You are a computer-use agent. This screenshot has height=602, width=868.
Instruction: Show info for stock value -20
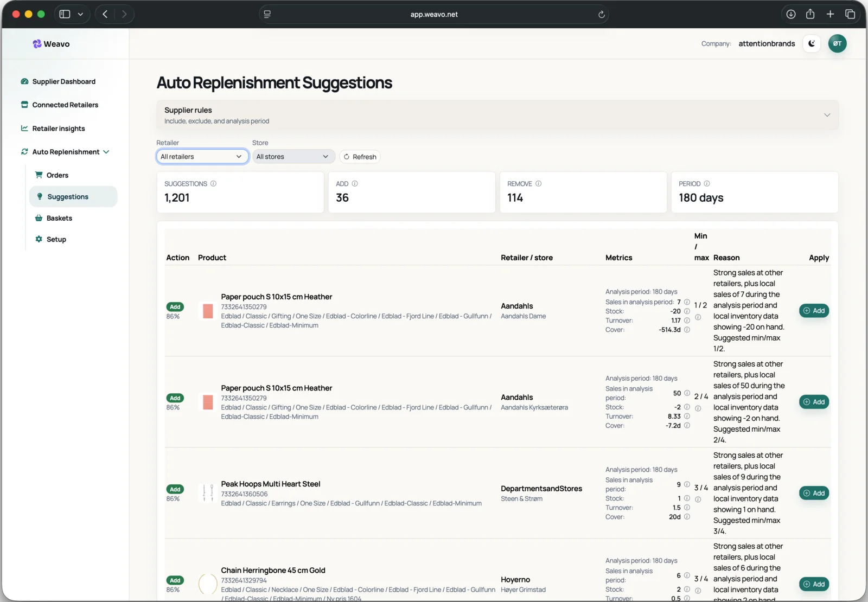click(687, 311)
